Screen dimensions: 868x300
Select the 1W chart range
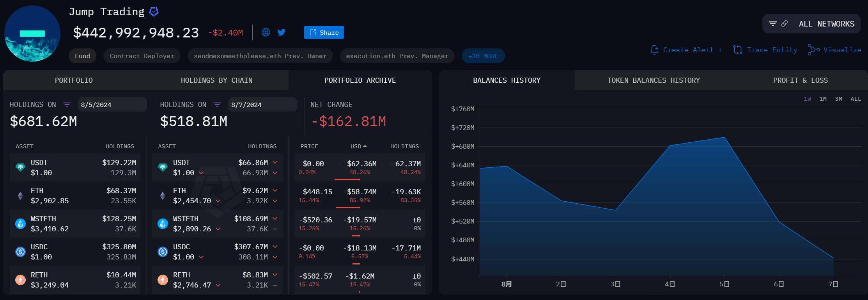pyautogui.click(x=807, y=99)
